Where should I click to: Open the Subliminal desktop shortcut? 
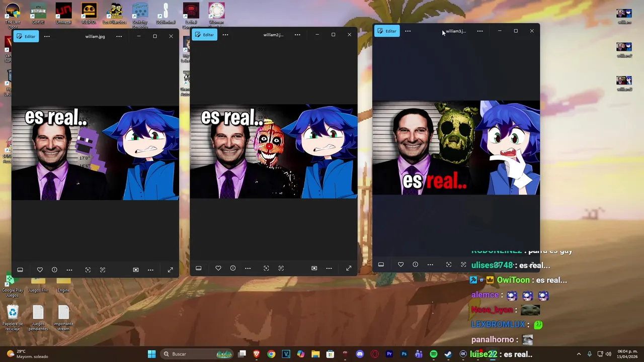point(166,14)
